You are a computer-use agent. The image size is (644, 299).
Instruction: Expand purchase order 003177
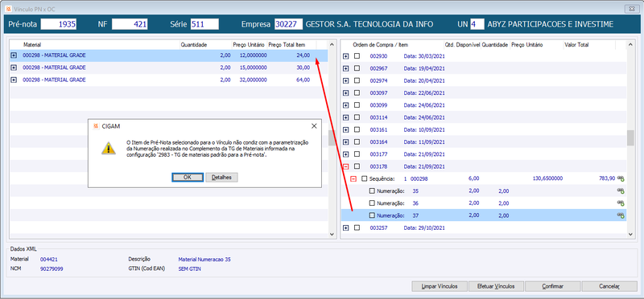(346, 154)
